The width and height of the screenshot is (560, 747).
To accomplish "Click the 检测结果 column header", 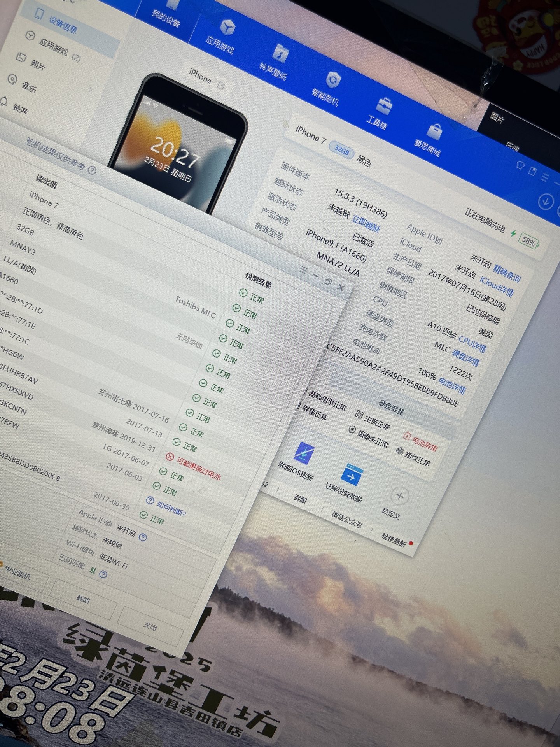I will 258,280.
